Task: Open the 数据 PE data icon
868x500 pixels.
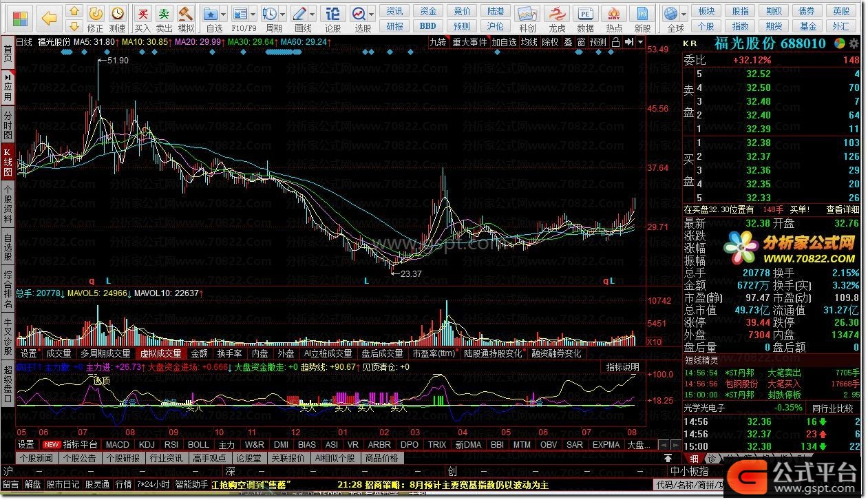Action: coord(586,19)
